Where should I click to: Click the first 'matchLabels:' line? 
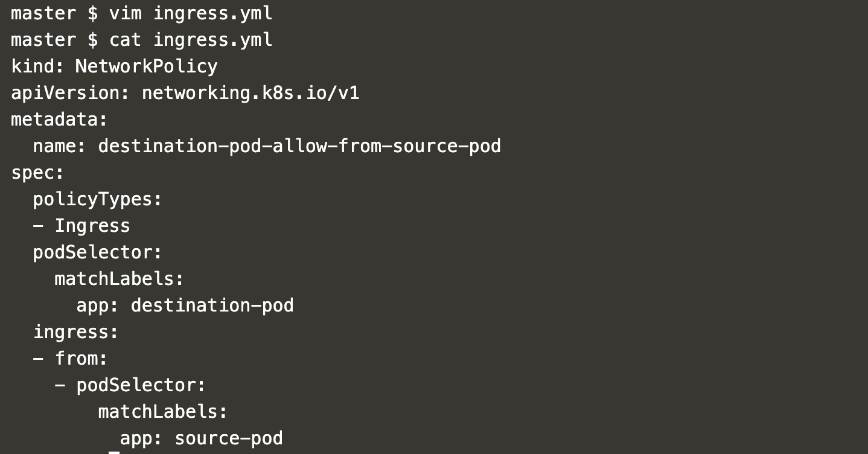click(x=119, y=279)
